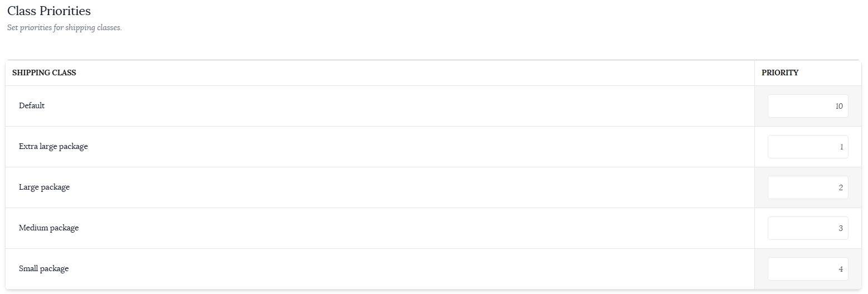This screenshot has width=868, height=294.
Task: Click the value 4 for Small package
Action: coord(841,269)
